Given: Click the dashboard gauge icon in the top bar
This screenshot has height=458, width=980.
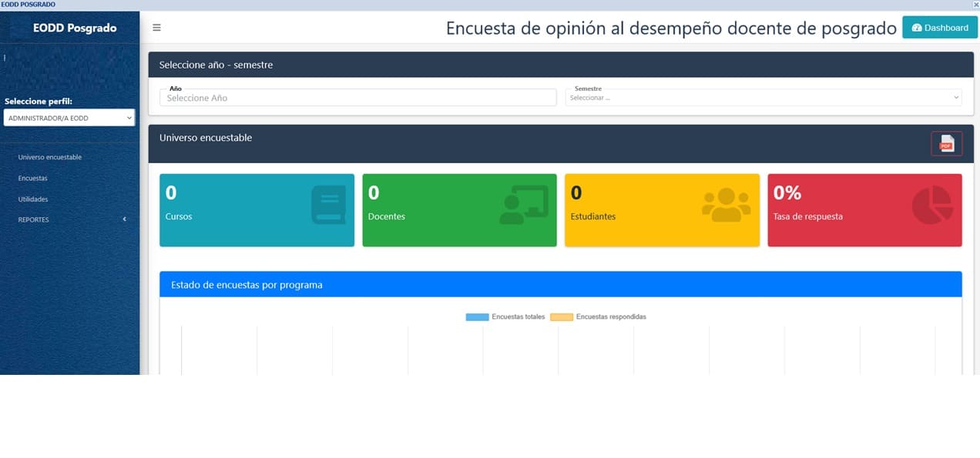Looking at the screenshot, I should pyautogui.click(x=917, y=27).
